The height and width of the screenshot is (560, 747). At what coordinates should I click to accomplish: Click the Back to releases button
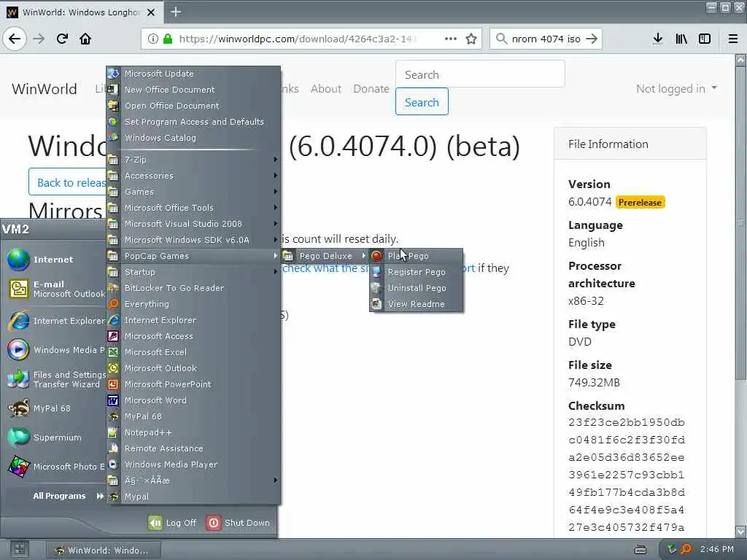[69, 182]
